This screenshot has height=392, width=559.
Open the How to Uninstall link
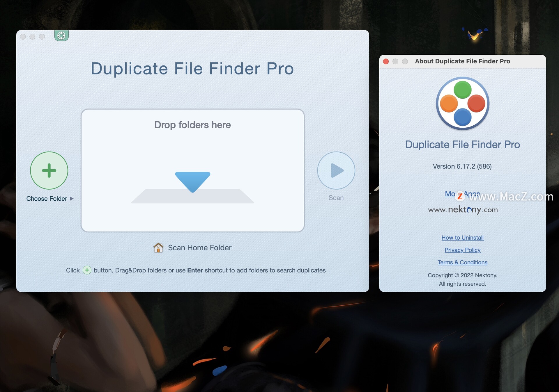point(462,238)
